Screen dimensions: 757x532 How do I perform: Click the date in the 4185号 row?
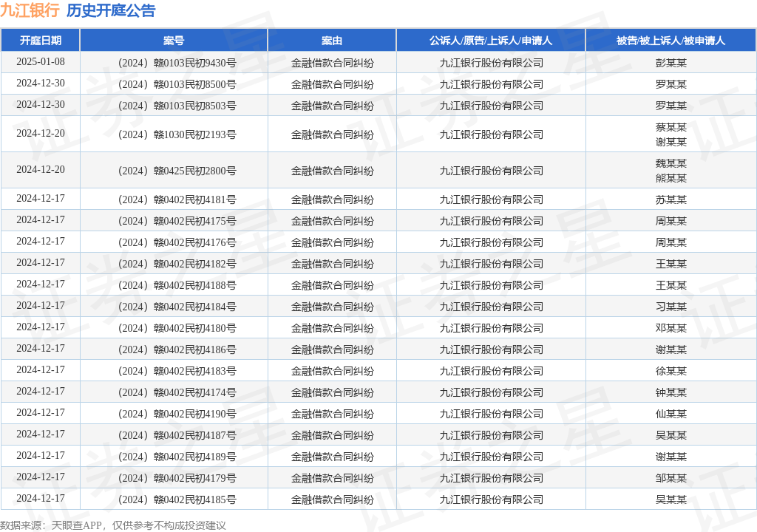(41, 498)
